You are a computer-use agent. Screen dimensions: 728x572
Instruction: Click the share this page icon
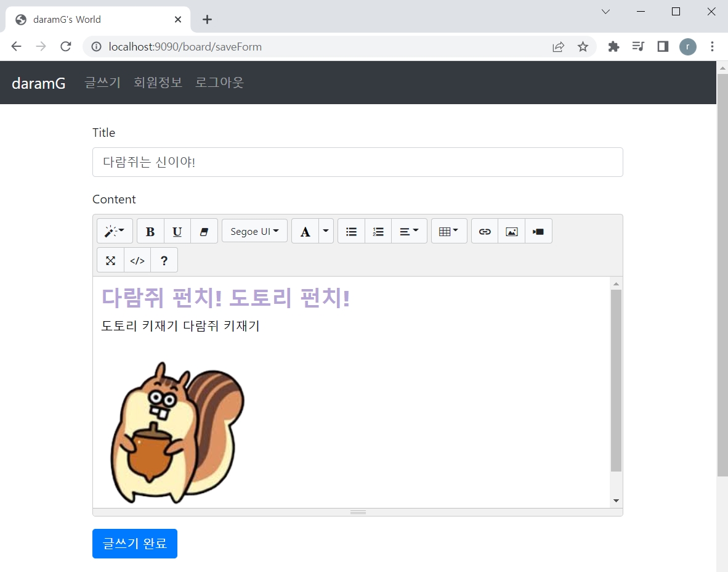[x=558, y=46]
